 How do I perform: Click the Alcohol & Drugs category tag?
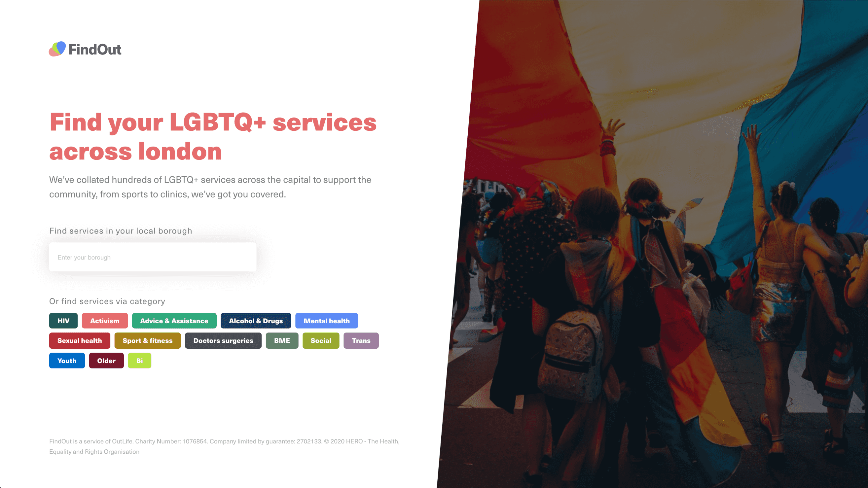click(256, 321)
